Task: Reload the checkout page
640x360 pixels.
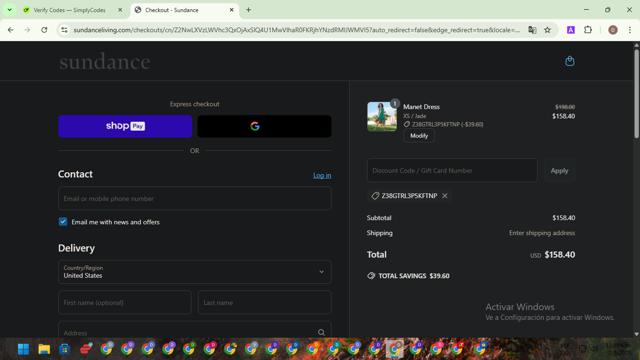Action: 44,30
